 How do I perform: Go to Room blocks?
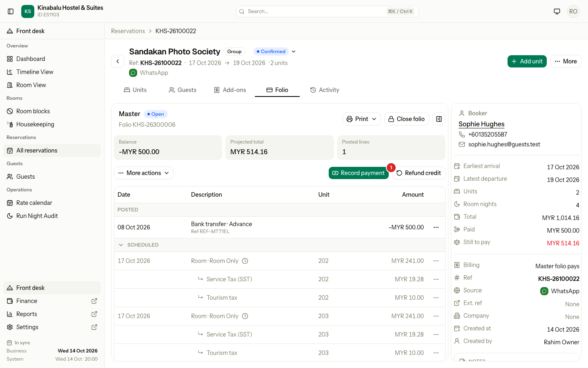(x=52, y=111)
